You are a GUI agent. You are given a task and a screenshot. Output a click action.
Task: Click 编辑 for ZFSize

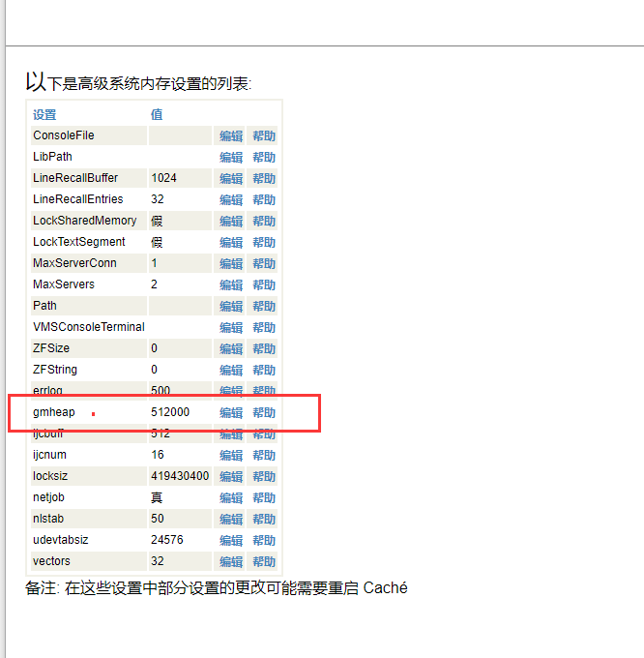click(x=230, y=349)
